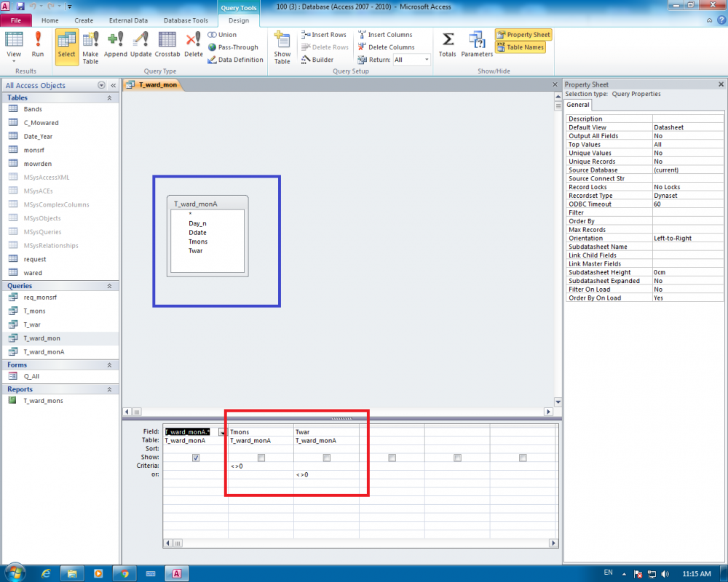The width and height of the screenshot is (728, 582).
Task: Check Show box in sixth empty column
Action: pyautogui.click(x=523, y=458)
